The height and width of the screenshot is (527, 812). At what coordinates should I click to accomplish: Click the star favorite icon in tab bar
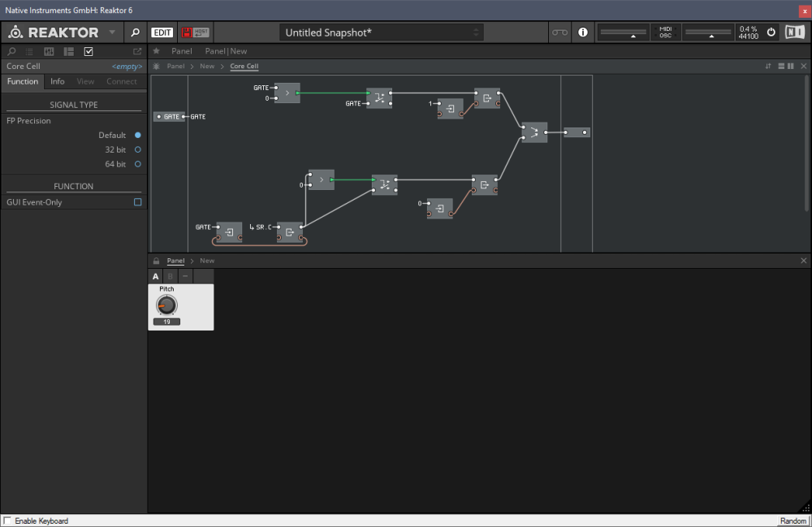point(157,50)
